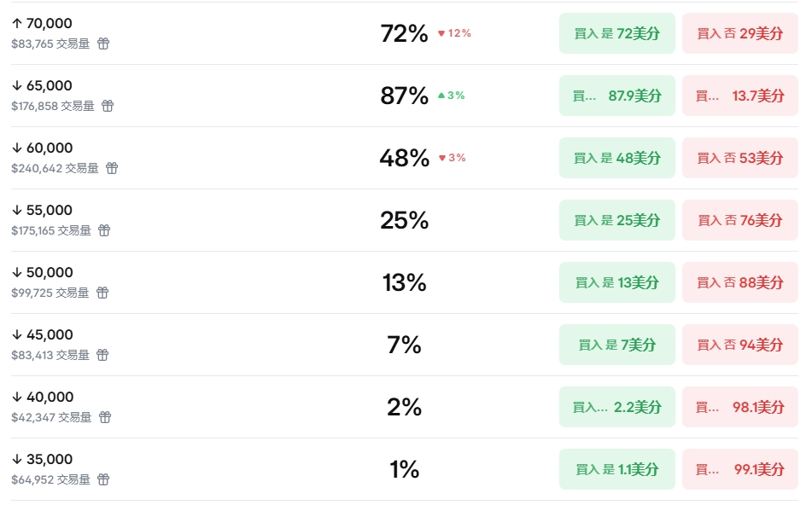
Task: Click the gift icon in the ↑ 70,000 row
Action: pyautogui.click(x=103, y=44)
